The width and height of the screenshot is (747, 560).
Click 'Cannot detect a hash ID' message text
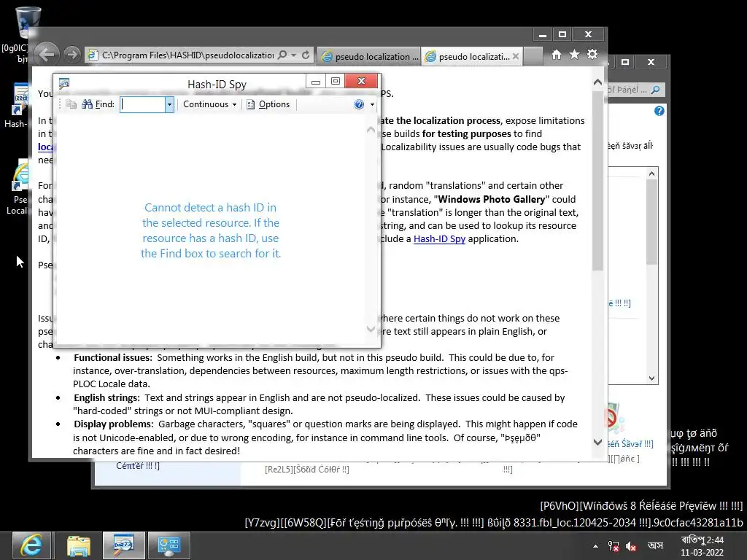coord(211,230)
